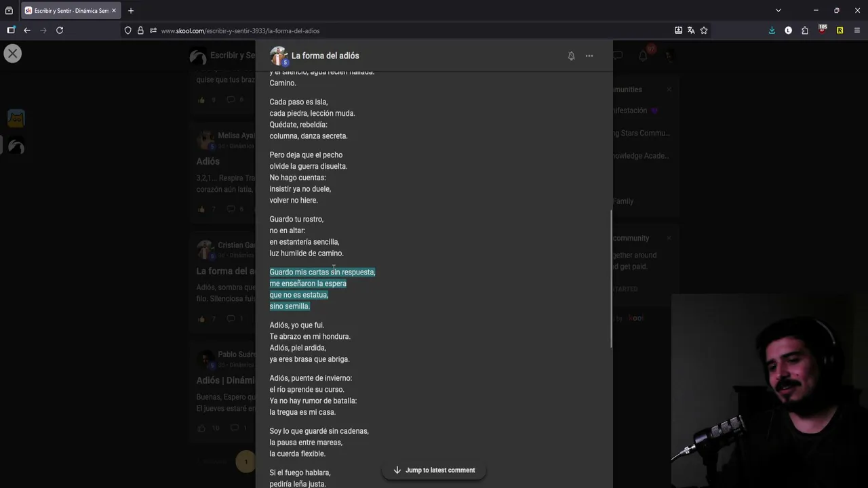868x488 pixels.
Task: Click the URL address bar
Action: pyautogui.click(x=407, y=30)
